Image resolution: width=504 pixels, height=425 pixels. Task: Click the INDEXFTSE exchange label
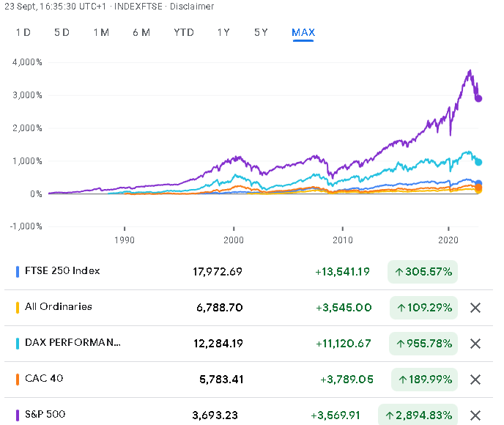tap(138, 7)
